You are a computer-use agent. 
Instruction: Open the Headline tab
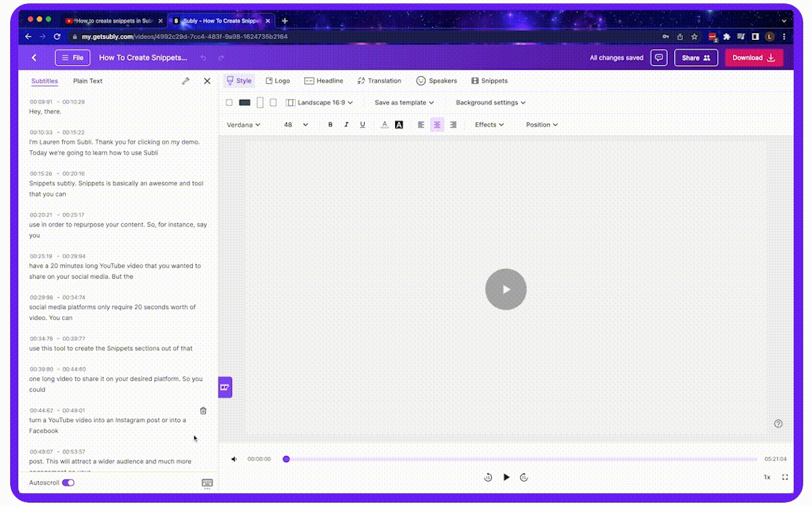[x=323, y=80]
